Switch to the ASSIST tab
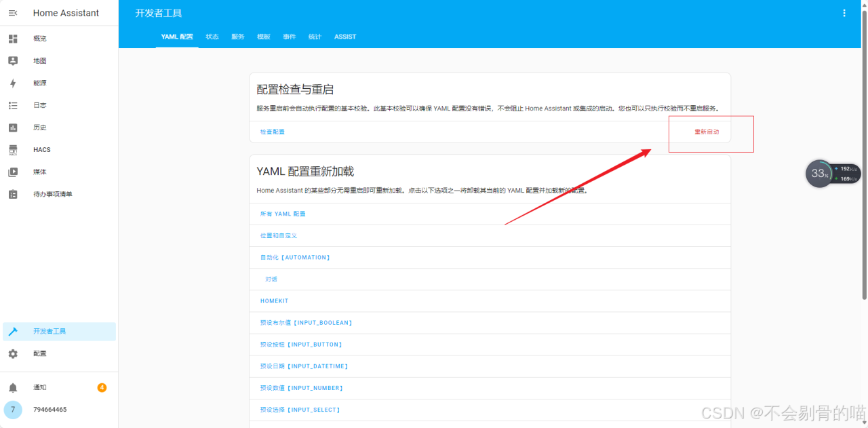 (345, 37)
